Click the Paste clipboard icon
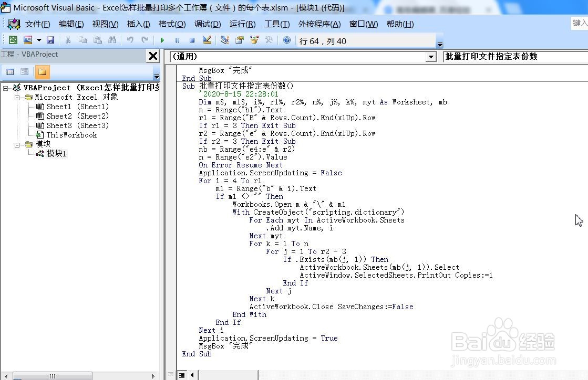Image resolution: width=588 pixels, height=380 pixels. [x=98, y=40]
